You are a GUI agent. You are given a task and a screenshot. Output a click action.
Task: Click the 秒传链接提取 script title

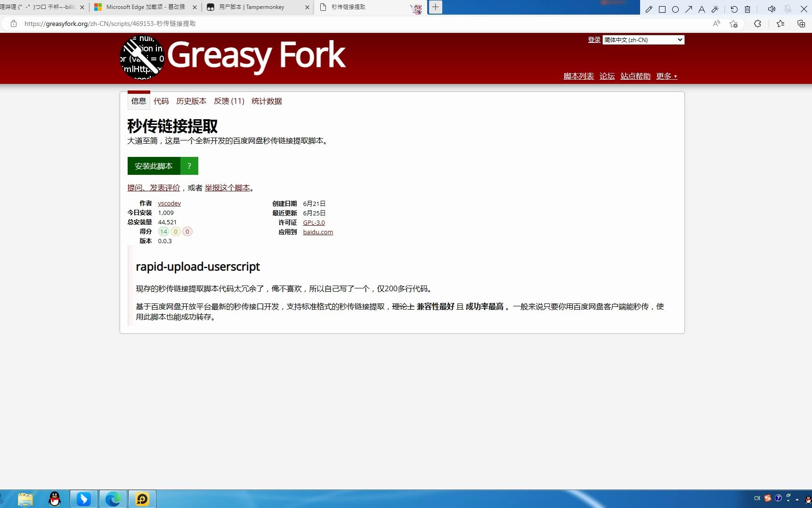coord(172,126)
